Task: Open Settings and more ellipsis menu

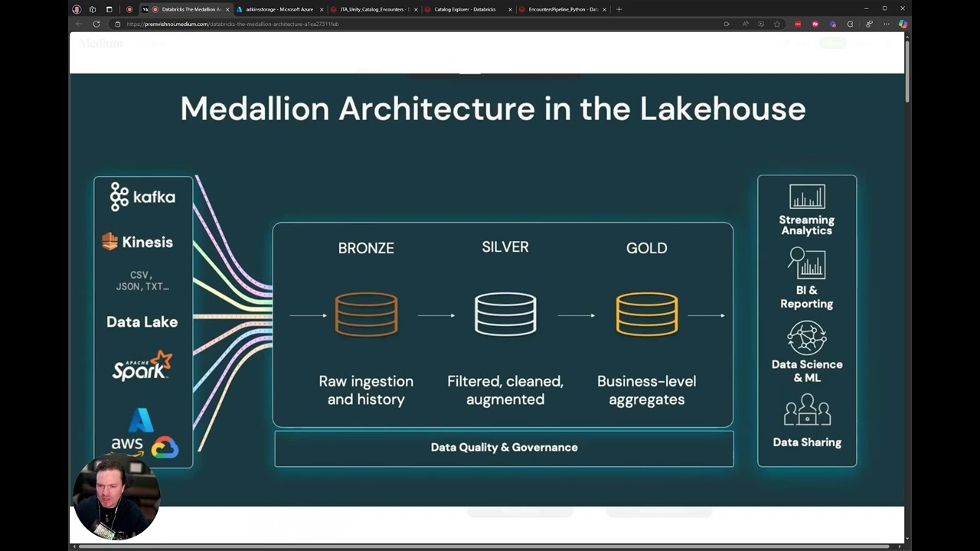Action: tap(887, 24)
